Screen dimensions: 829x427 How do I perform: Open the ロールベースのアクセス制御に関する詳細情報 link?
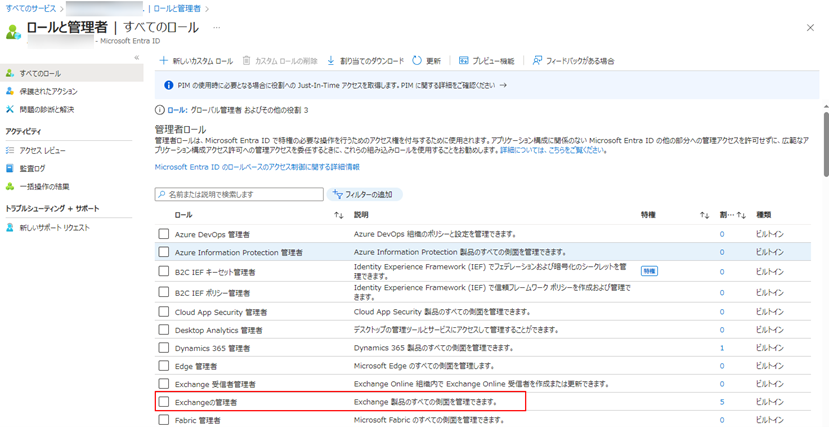[257, 167]
